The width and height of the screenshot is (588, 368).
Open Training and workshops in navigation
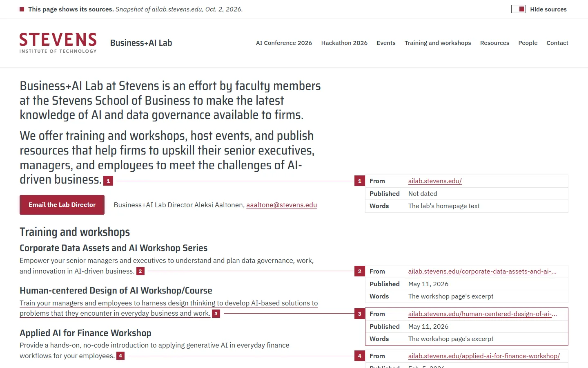(438, 43)
